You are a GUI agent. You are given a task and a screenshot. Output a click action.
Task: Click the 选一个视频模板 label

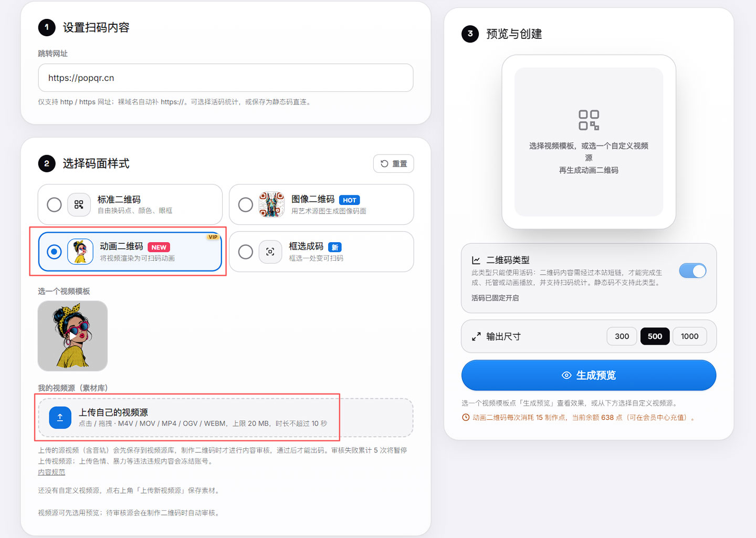(x=64, y=291)
